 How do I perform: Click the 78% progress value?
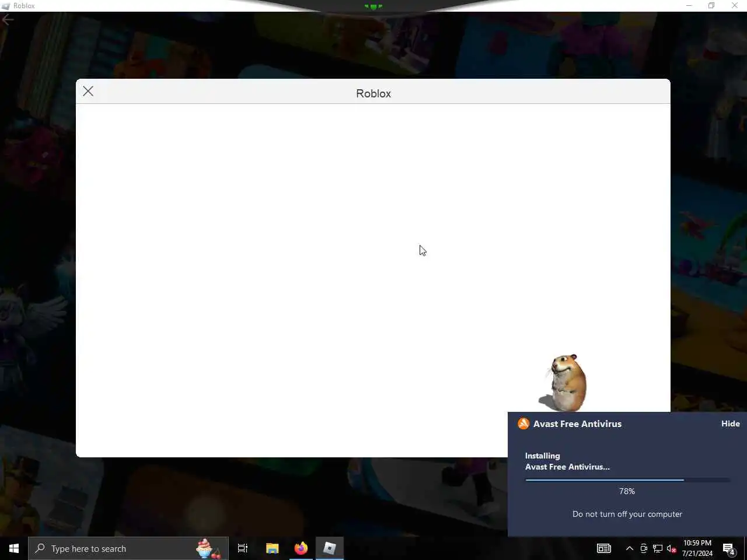pyautogui.click(x=627, y=491)
